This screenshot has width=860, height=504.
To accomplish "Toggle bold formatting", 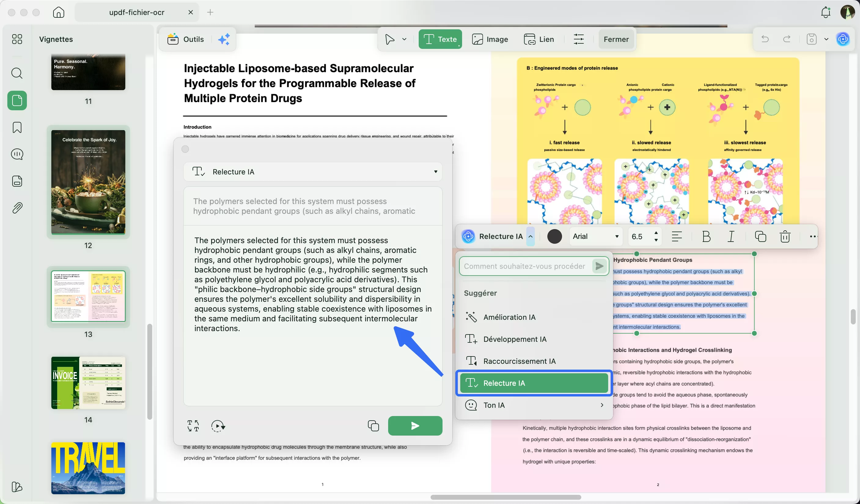I will (x=706, y=236).
